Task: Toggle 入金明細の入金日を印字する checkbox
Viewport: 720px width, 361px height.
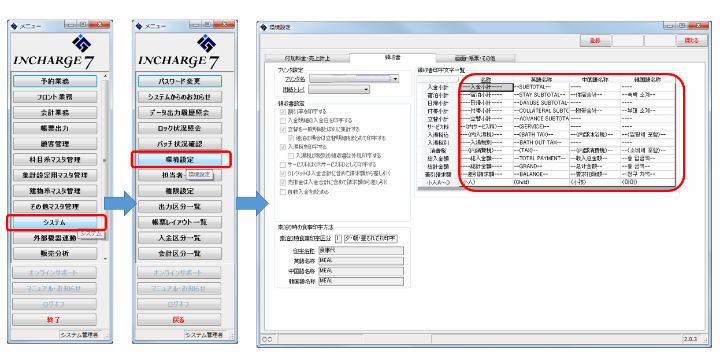Action: (x=283, y=121)
